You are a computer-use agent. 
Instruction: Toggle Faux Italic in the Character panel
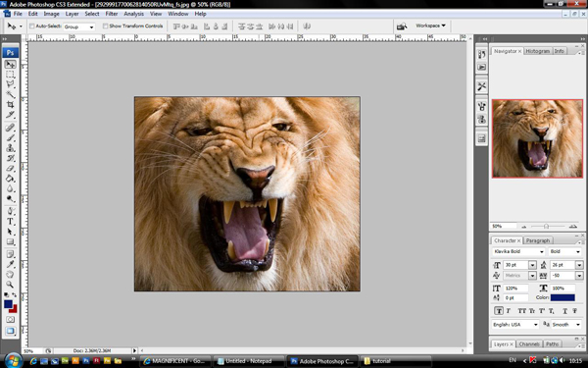click(509, 311)
